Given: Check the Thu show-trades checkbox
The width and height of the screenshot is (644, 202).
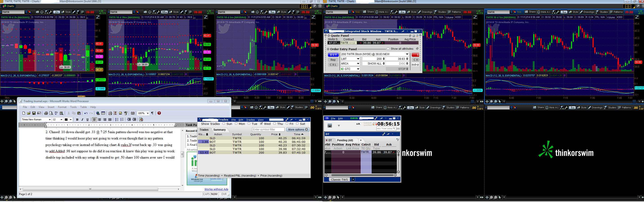Looking at the screenshot, I should tap(275, 124).
